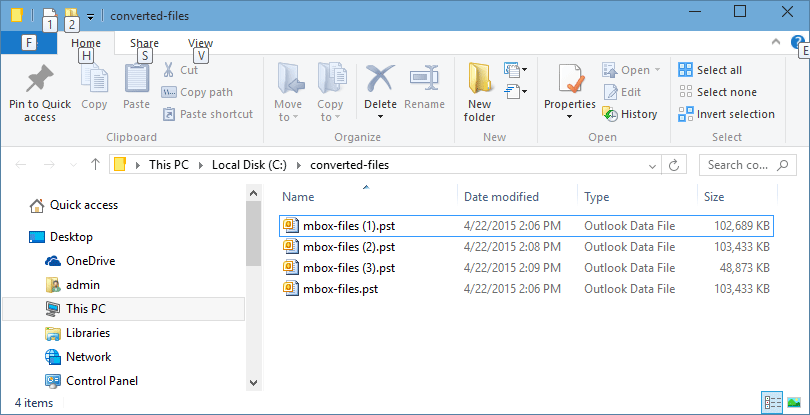
Task: Switch to large icons view
Action: tap(793, 402)
